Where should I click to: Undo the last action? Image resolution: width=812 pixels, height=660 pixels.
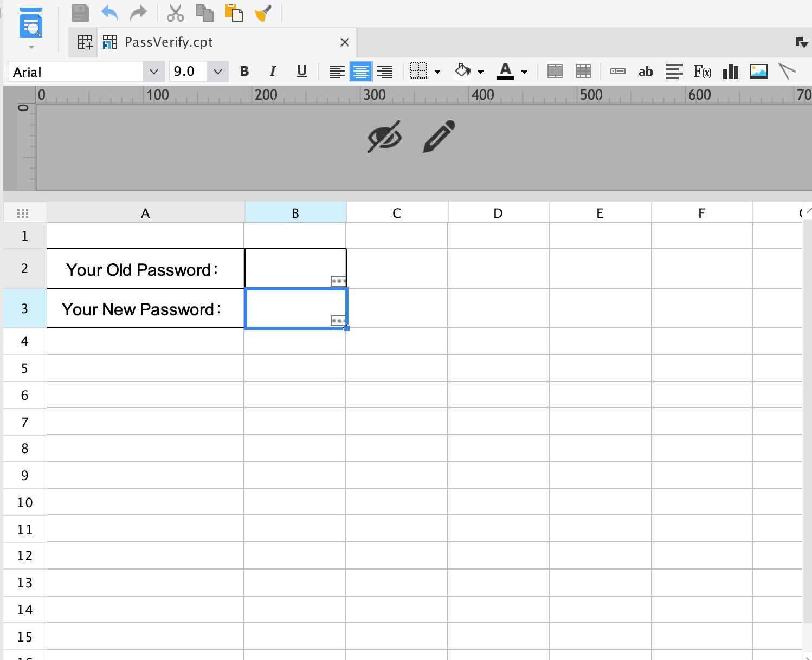point(109,12)
